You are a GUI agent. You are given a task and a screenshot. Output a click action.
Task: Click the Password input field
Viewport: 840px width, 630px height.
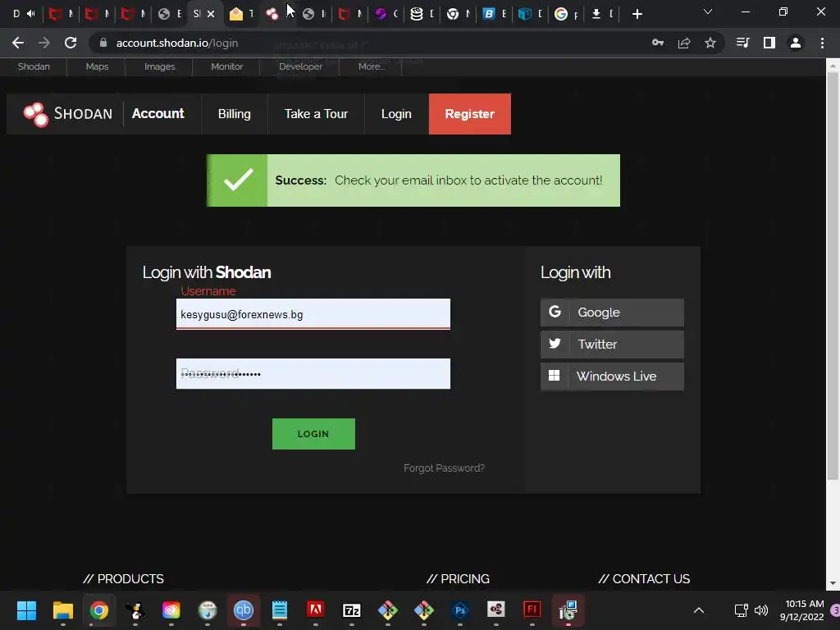coord(313,373)
